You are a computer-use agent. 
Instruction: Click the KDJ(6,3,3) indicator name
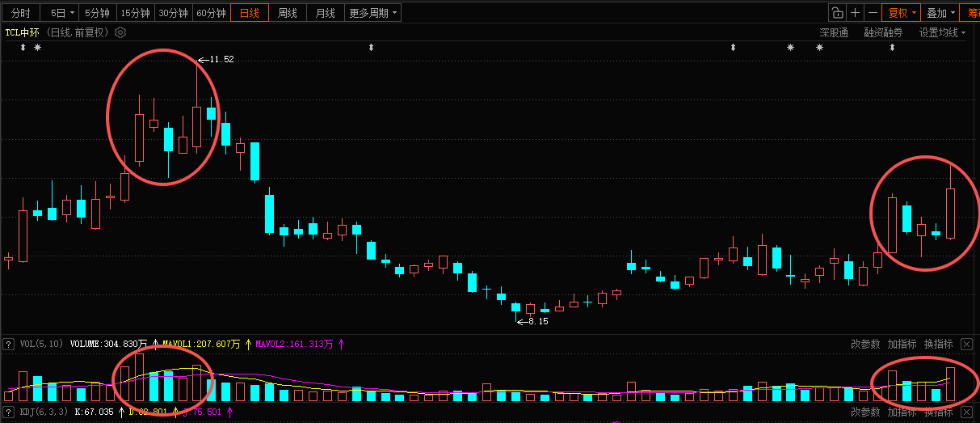tap(43, 412)
